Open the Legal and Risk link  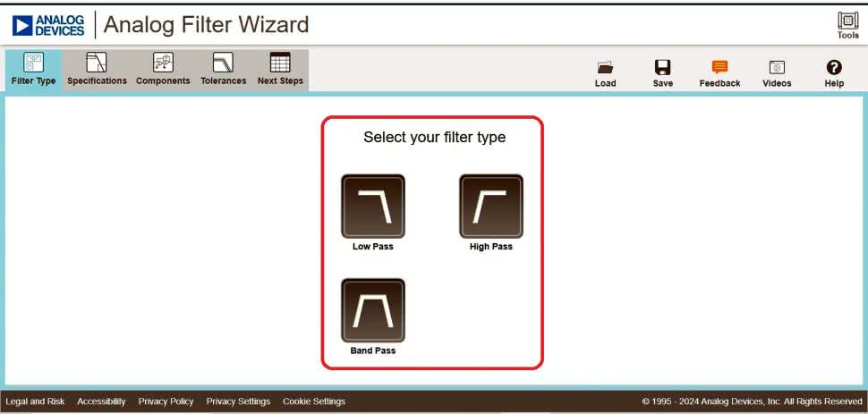point(35,401)
